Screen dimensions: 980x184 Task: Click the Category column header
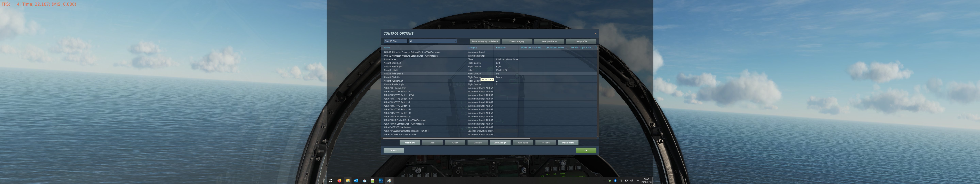[480, 48]
